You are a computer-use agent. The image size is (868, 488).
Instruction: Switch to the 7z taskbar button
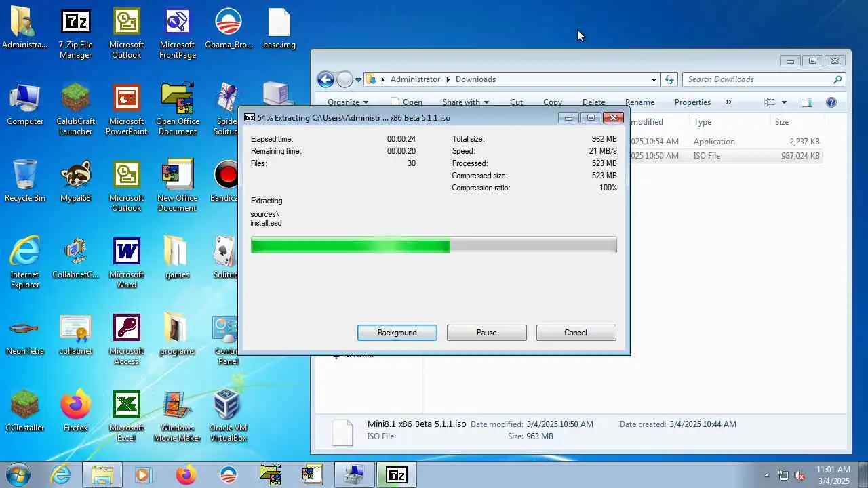pos(396,475)
